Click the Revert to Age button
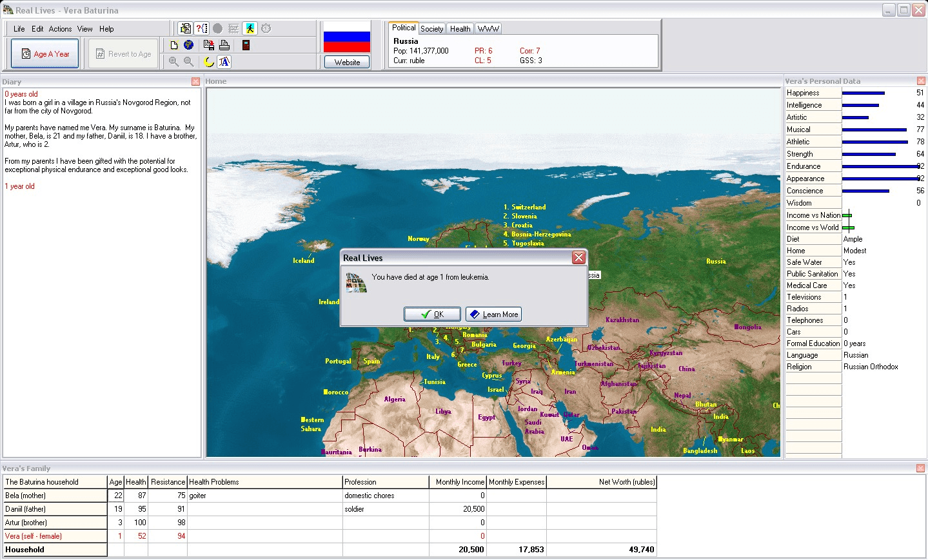Screen dimensions: 928x560 [x=123, y=53]
